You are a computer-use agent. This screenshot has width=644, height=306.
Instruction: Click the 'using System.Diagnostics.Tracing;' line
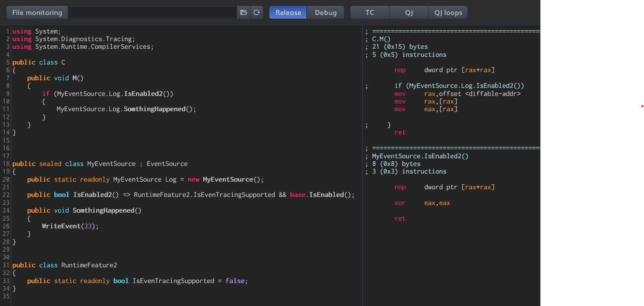[74, 39]
